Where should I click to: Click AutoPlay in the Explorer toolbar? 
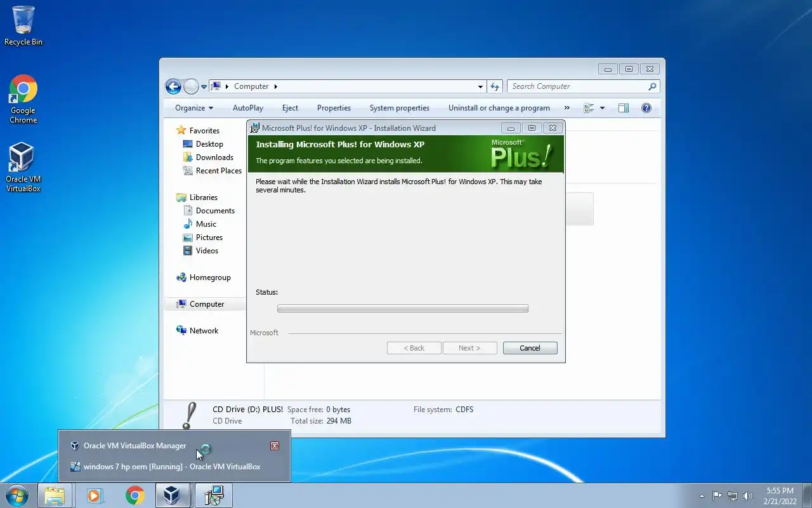pos(248,108)
